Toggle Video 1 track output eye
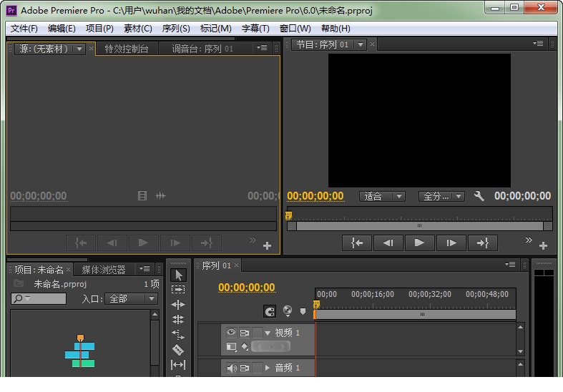 231,333
